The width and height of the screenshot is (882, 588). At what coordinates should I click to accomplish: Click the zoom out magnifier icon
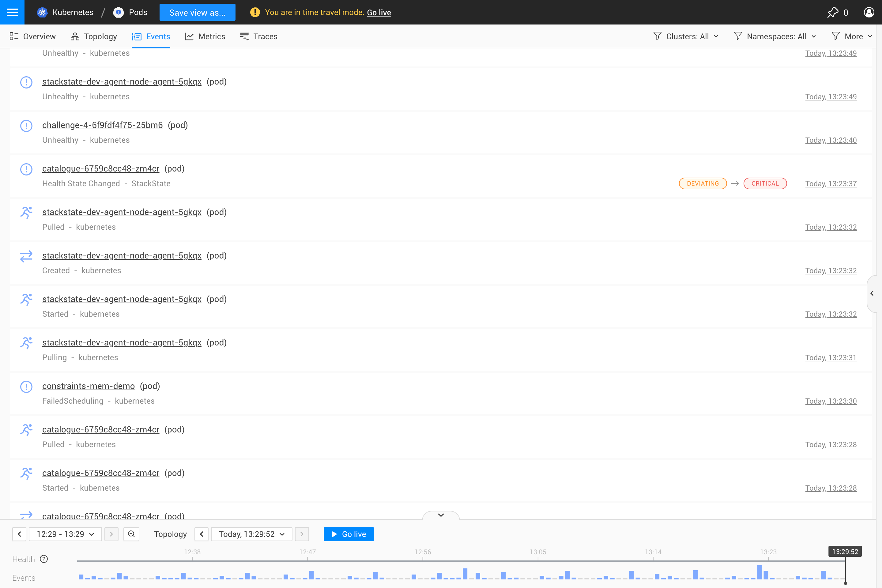(131, 534)
